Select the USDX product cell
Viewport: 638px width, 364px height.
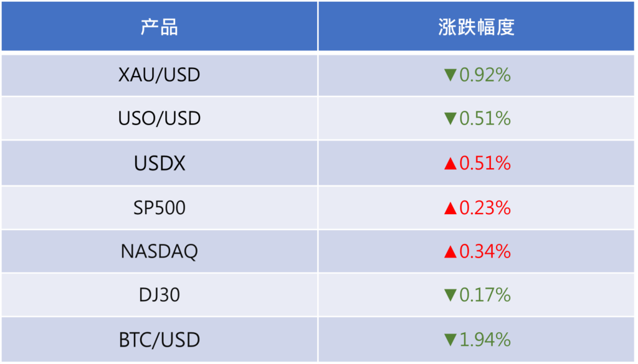click(x=159, y=163)
